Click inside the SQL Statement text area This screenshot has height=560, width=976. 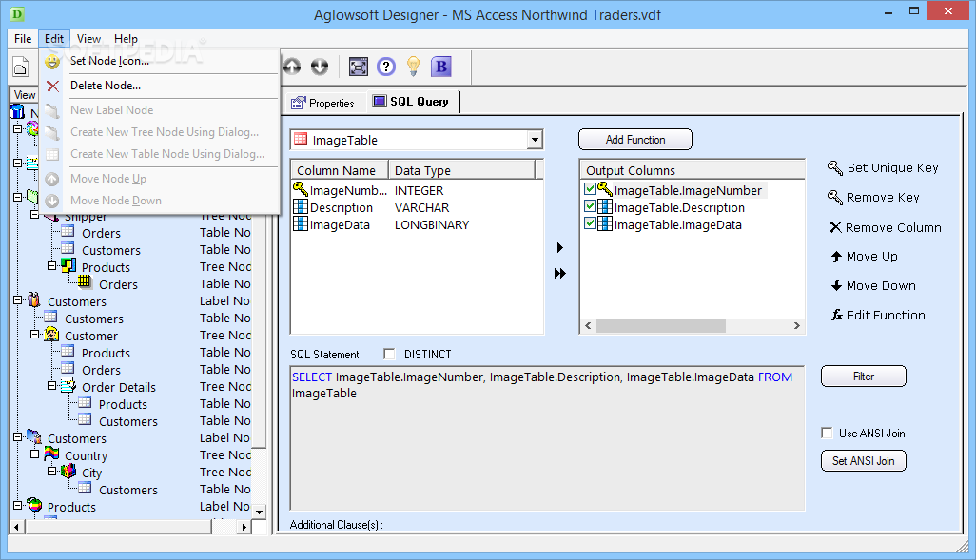coord(547,438)
